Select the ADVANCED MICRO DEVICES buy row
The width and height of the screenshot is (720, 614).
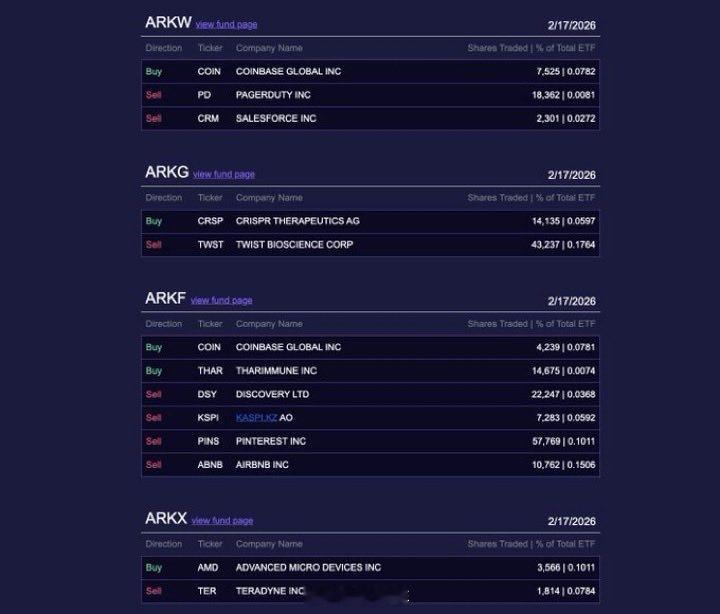point(371,568)
